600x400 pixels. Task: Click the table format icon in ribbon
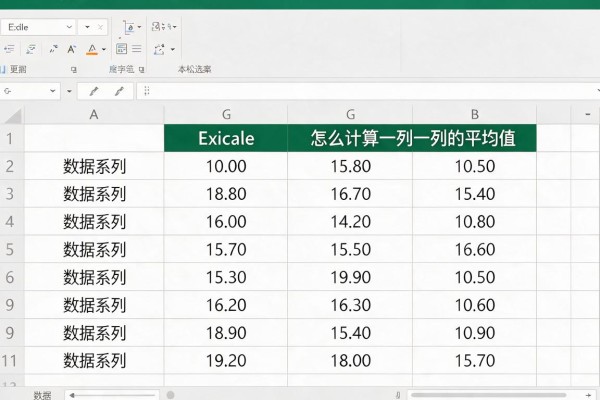coord(121,49)
